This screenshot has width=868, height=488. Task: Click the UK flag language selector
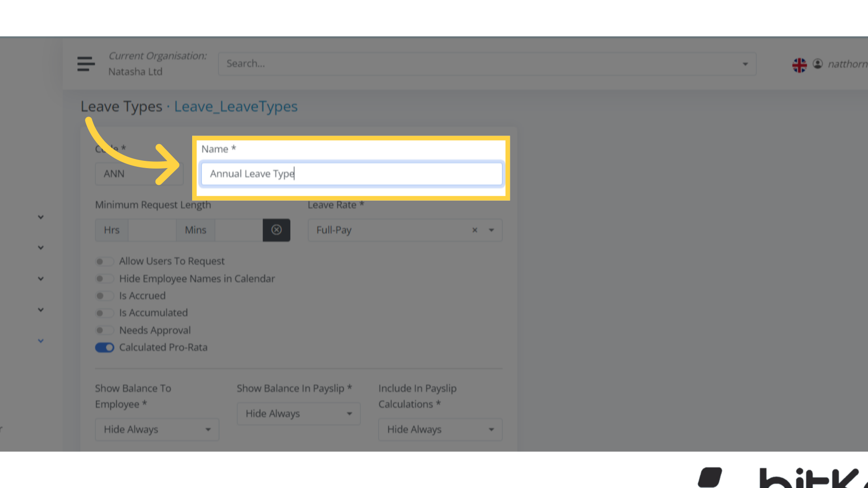799,65
